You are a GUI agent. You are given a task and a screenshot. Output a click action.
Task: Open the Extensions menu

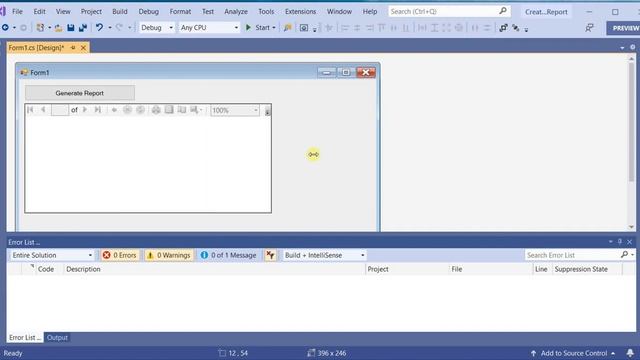point(300,11)
